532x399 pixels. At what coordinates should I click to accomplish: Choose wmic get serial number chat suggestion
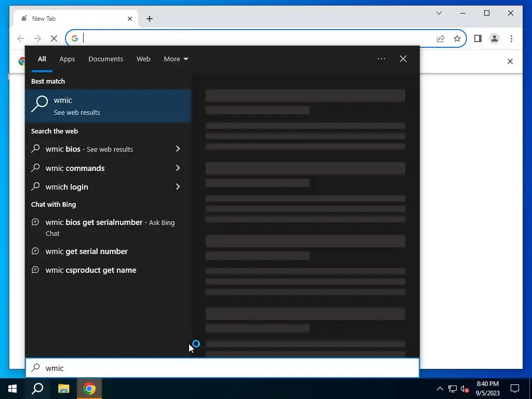[108, 251]
